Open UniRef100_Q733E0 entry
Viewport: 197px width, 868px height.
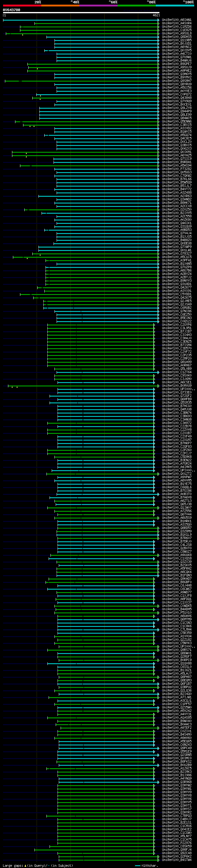click(177, 392)
